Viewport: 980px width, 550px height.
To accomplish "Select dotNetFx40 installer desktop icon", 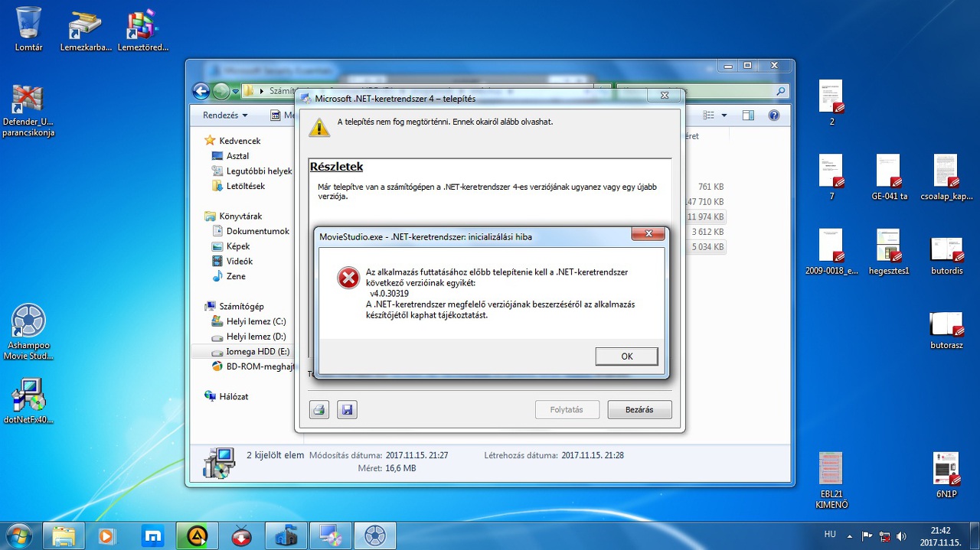I will click(28, 401).
